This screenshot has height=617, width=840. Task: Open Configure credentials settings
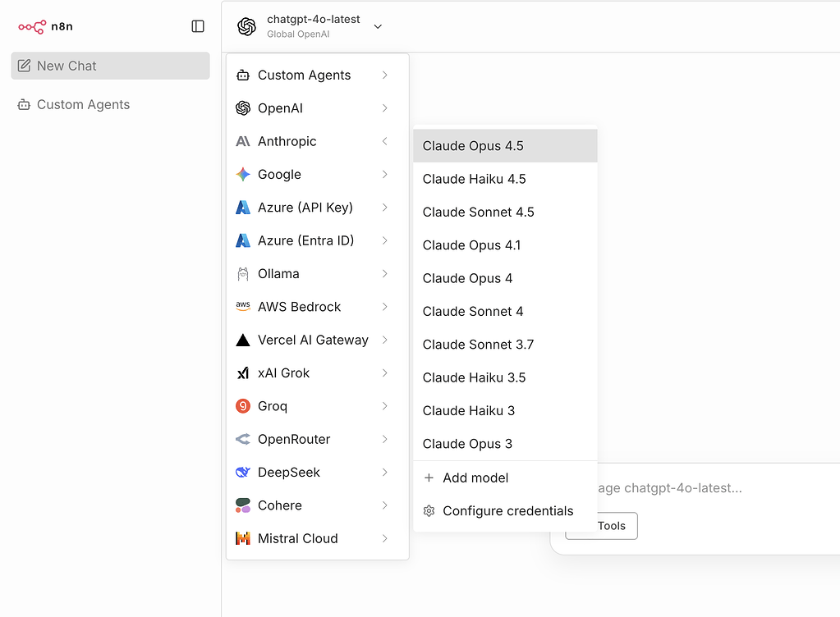(498, 511)
